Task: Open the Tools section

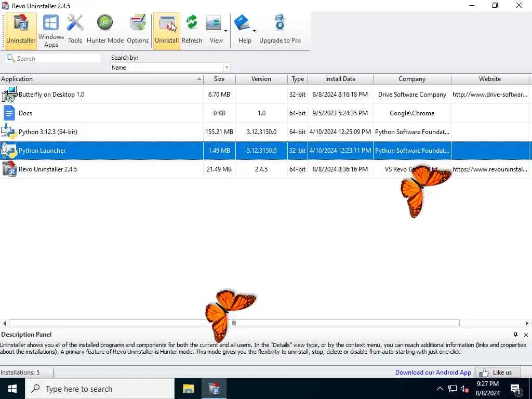Action: [x=75, y=31]
